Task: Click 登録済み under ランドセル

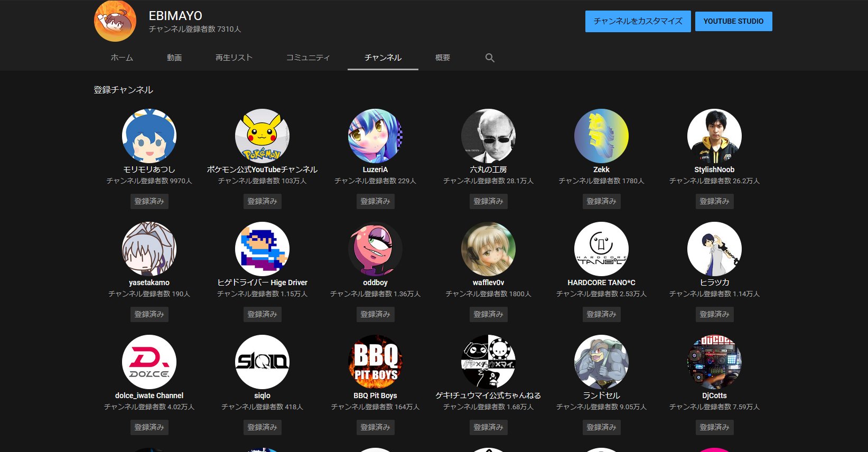Action: pyautogui.click(x=601, y=427)
